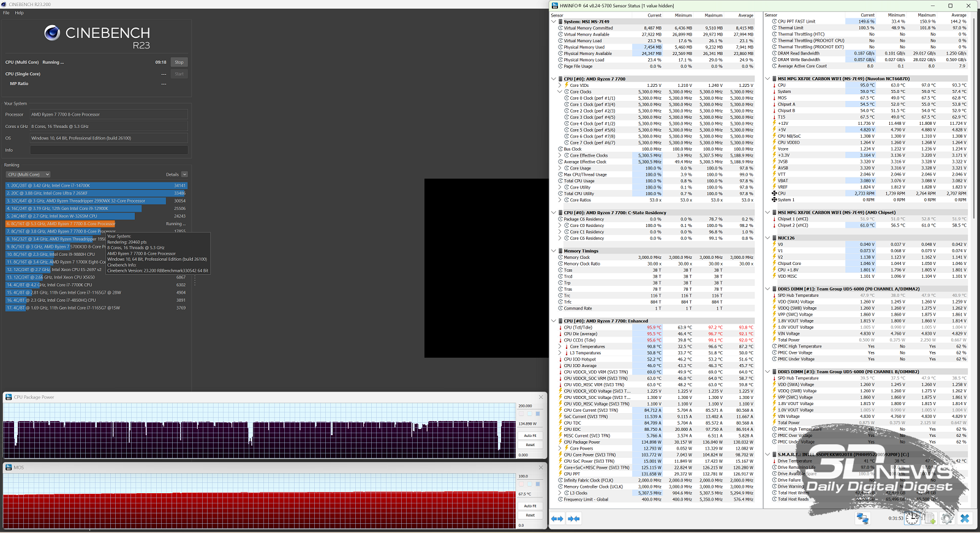Click the Bus Clock sensor icon
The width and height of the screenshot is (980, 533).
pos(560,149)
